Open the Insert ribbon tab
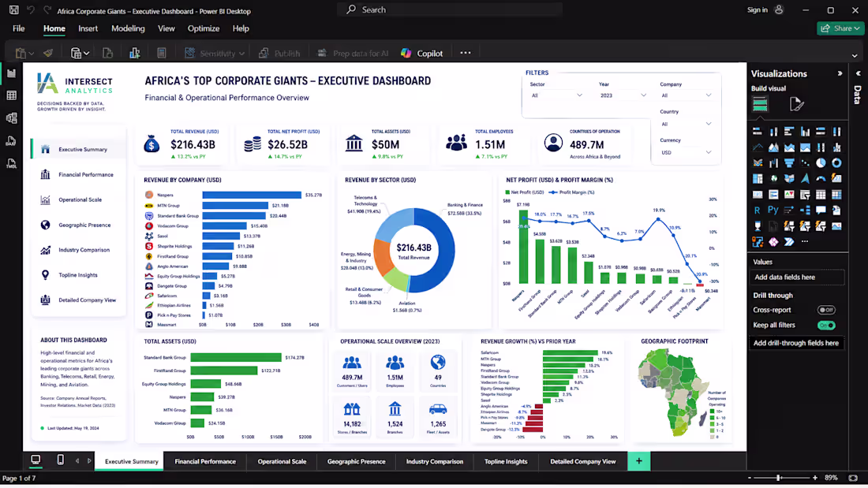 [88, 28]
